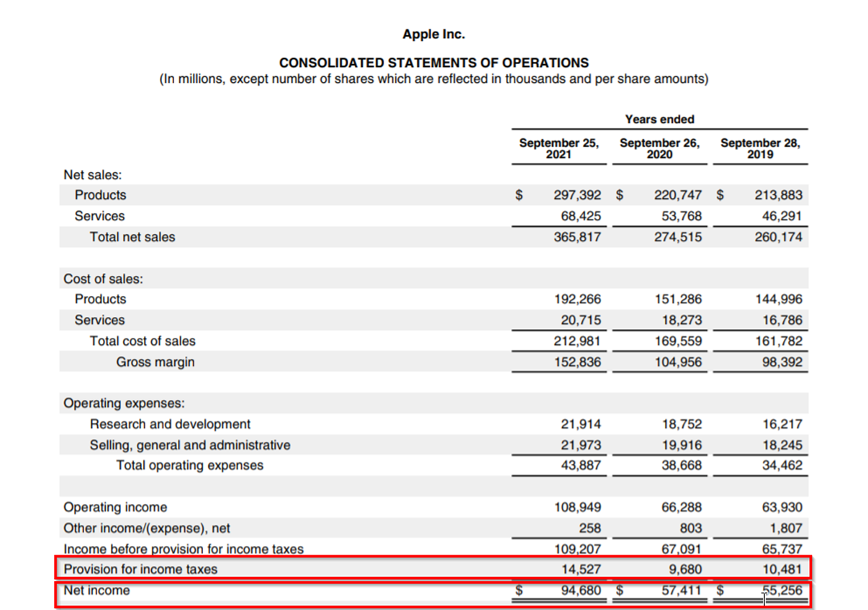Select the gross margin value 98,392

782,362
